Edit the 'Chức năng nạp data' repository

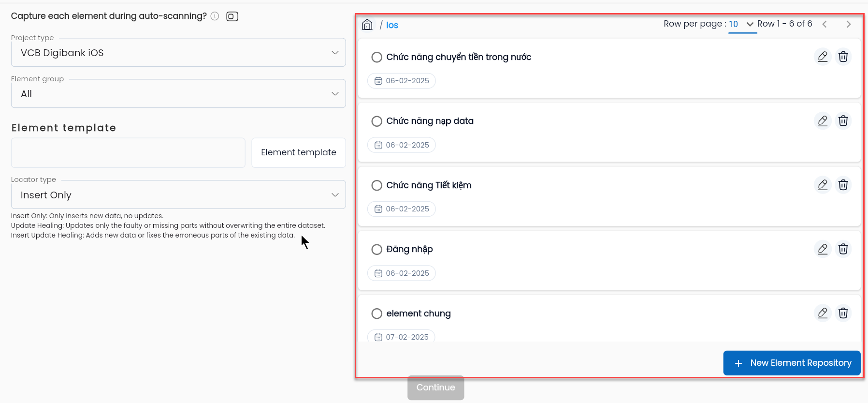[x=823, y=120]
